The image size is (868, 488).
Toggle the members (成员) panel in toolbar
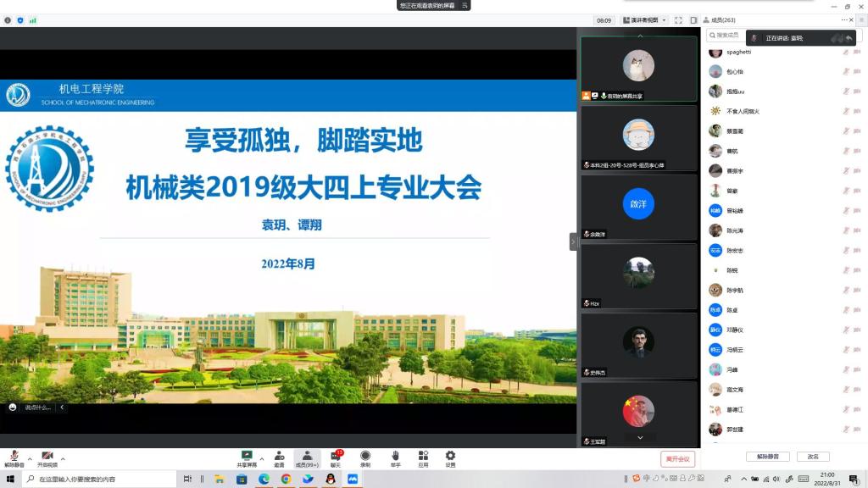point(307,457)
